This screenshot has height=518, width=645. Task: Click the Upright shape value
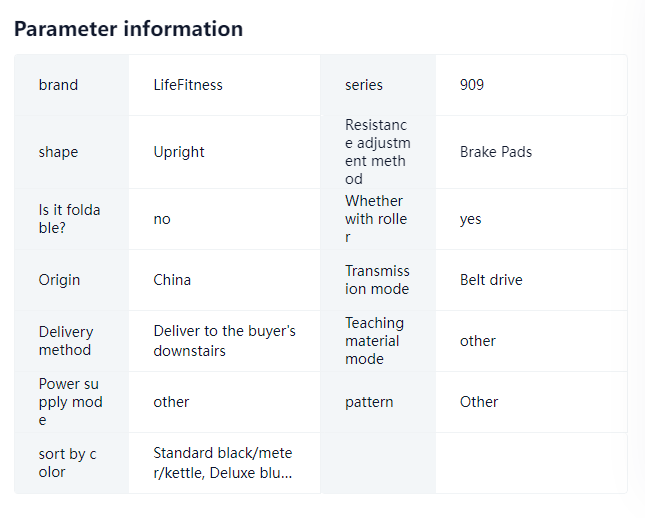[x=179, y=152]
